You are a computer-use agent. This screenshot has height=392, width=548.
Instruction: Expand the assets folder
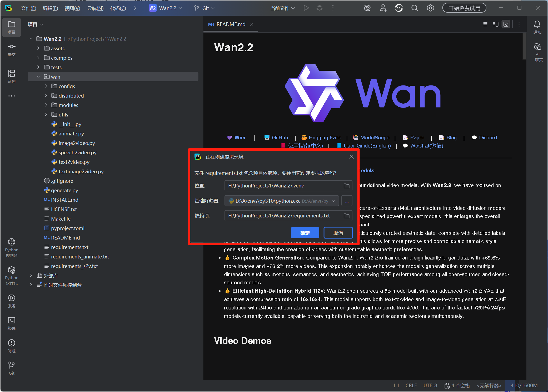pos(38,48)
